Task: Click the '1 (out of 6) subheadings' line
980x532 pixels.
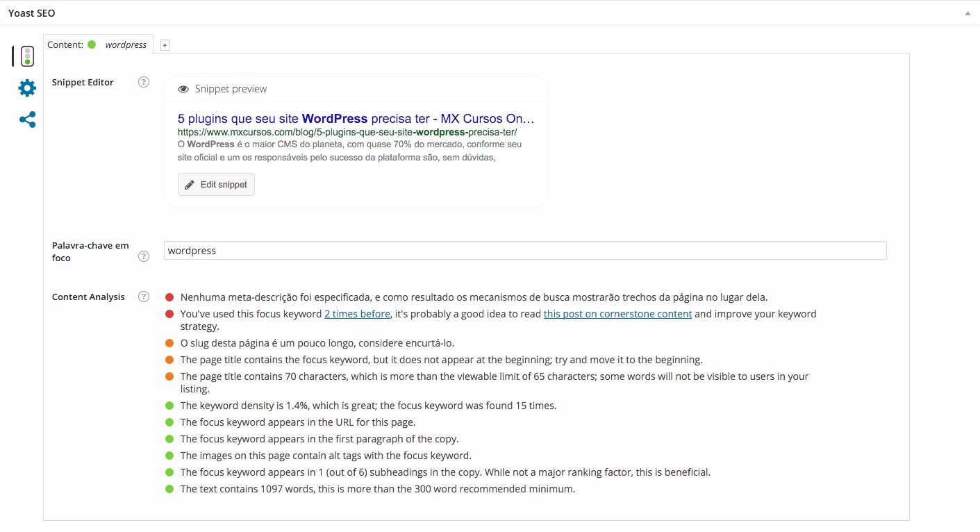Action: (445, 472)
